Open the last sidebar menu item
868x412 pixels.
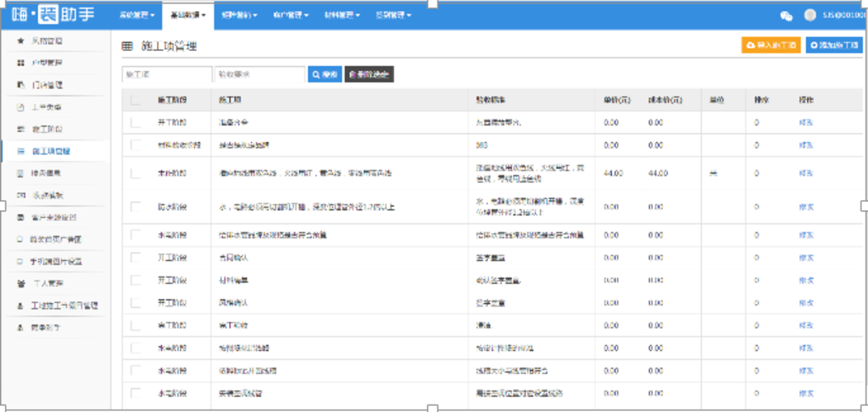click(x=56, y=328)
